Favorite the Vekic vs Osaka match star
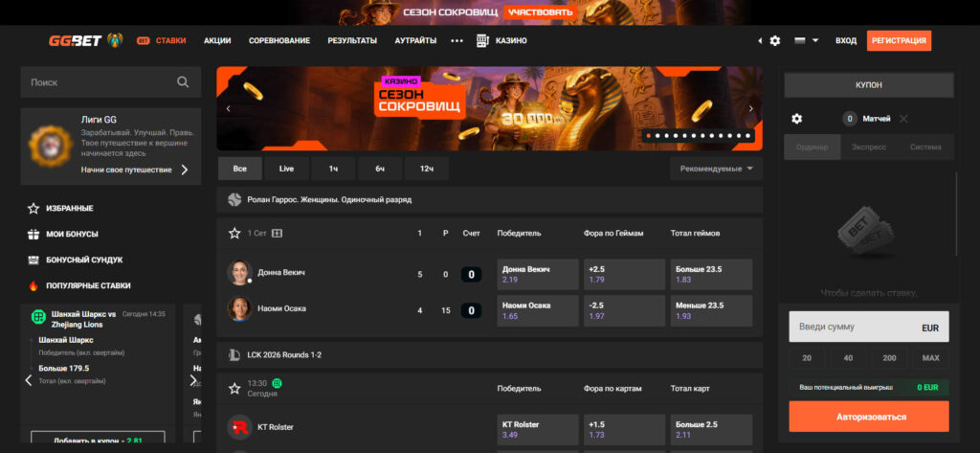 pyautogui.click(x=234, y=233)
